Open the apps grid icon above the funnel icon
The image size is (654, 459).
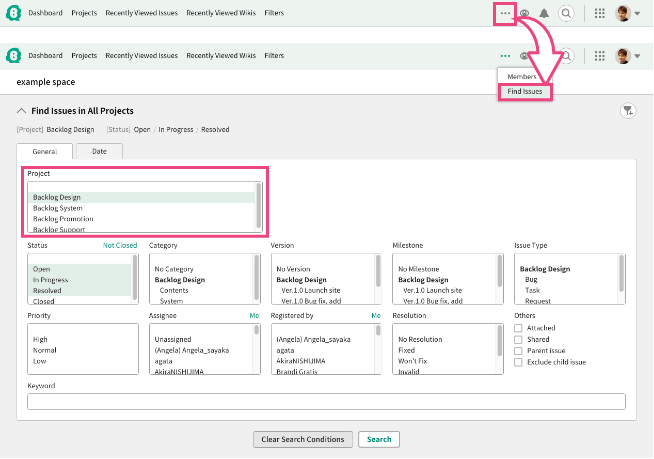600,55
